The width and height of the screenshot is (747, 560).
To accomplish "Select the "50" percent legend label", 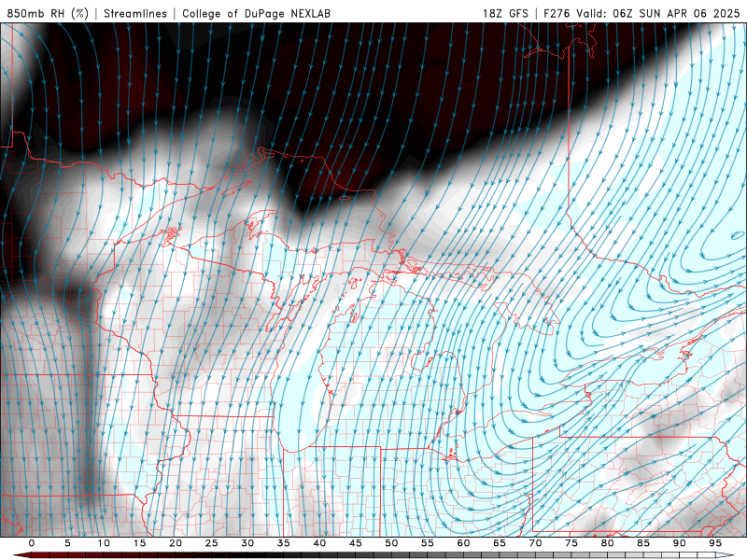I will point(391,543).
